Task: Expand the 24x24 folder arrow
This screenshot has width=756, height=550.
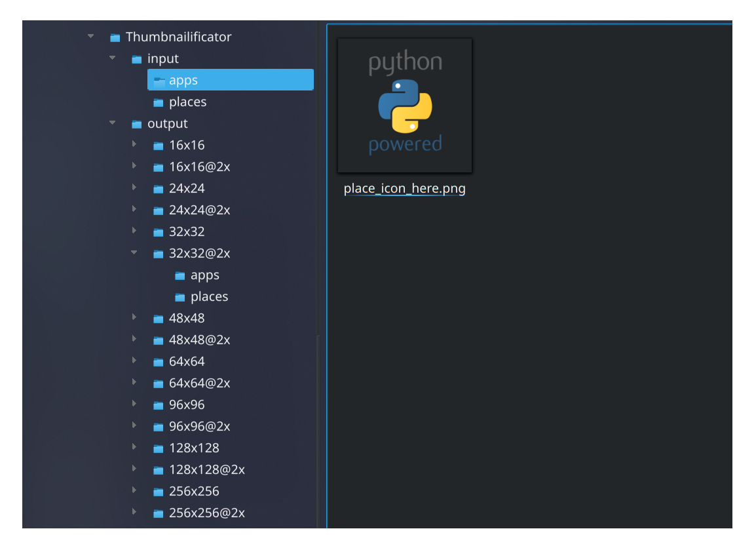Action: coord(134,187)
